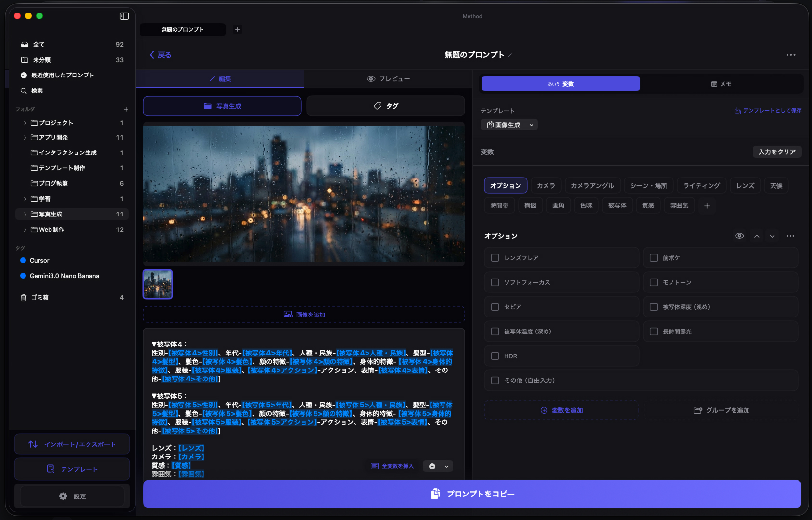
Task: Check the レンズフレア checkbox
Action: click(495, 258)
